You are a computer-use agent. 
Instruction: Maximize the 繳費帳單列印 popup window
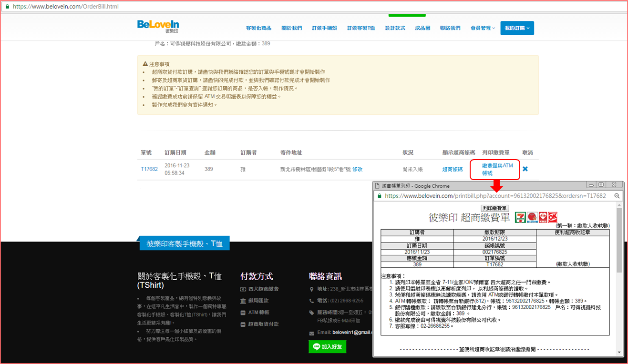point(601,185)
